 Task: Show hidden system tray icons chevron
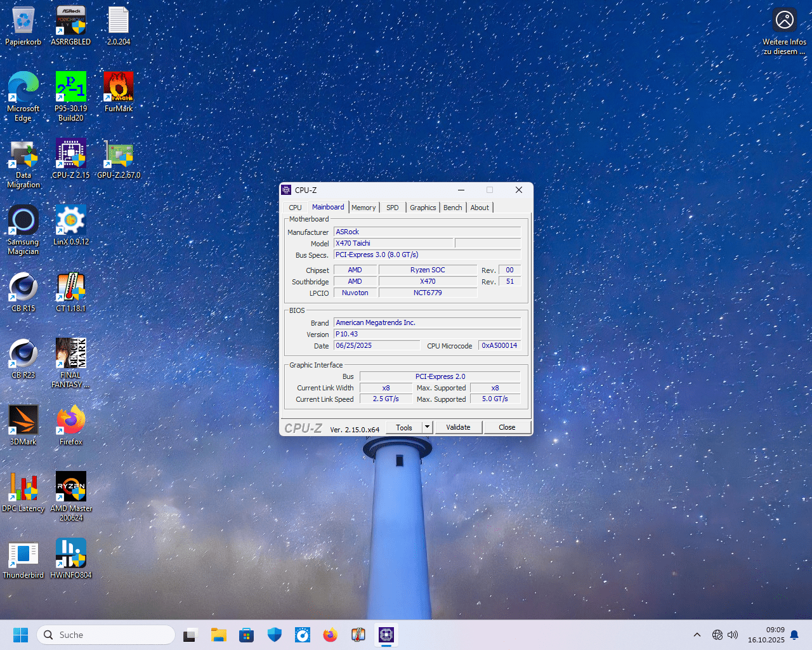point(697,635)
